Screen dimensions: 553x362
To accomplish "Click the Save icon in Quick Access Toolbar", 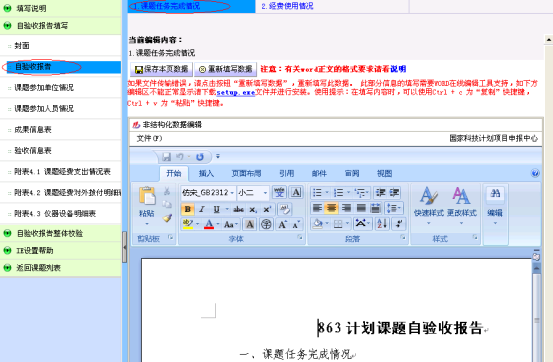I will (x=166, y=157).
